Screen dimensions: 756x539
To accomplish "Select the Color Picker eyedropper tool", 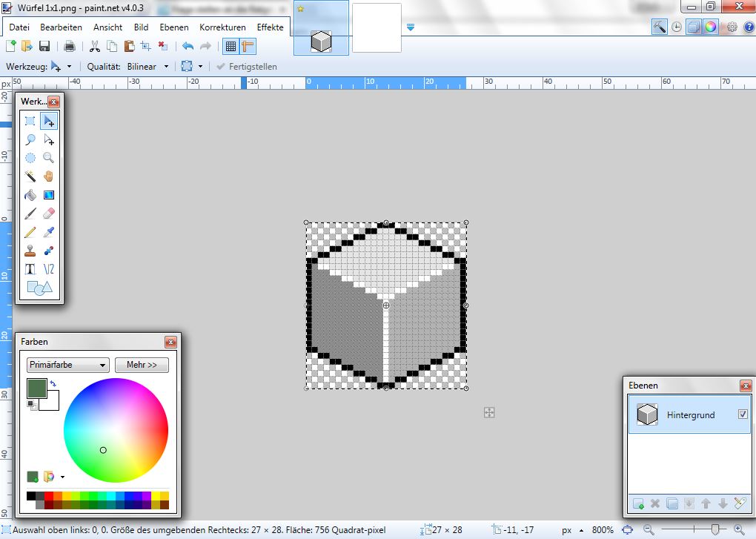I will 49,232.
